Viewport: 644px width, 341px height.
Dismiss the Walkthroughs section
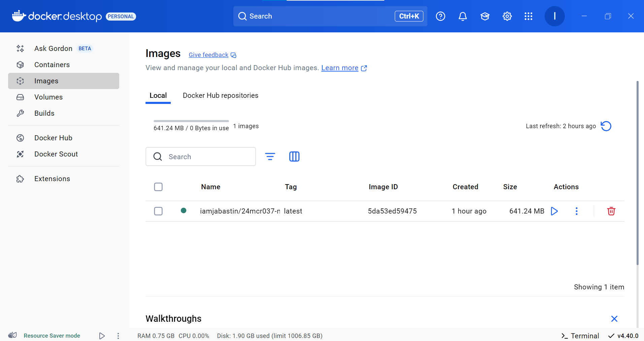[x=614, y=319]
